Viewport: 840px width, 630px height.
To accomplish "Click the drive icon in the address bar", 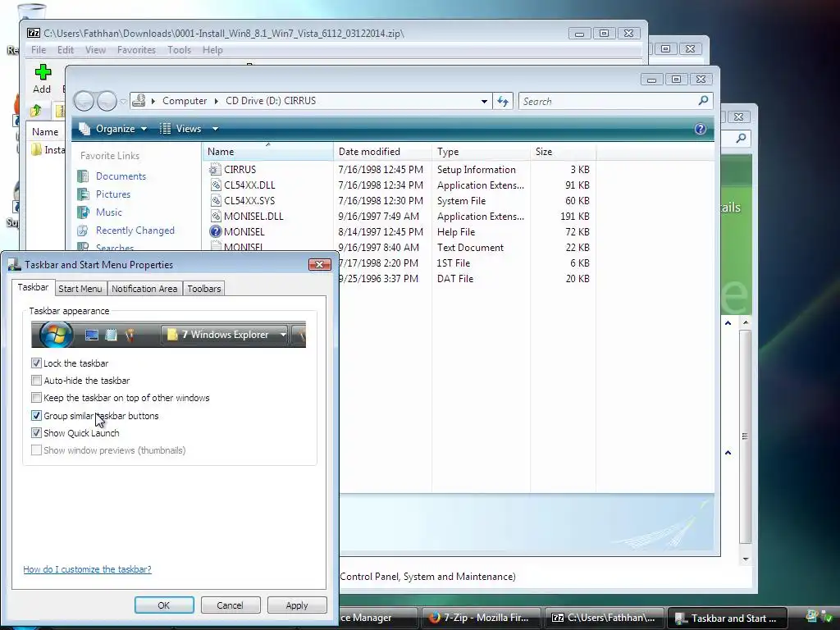I will tap(139, 101).
